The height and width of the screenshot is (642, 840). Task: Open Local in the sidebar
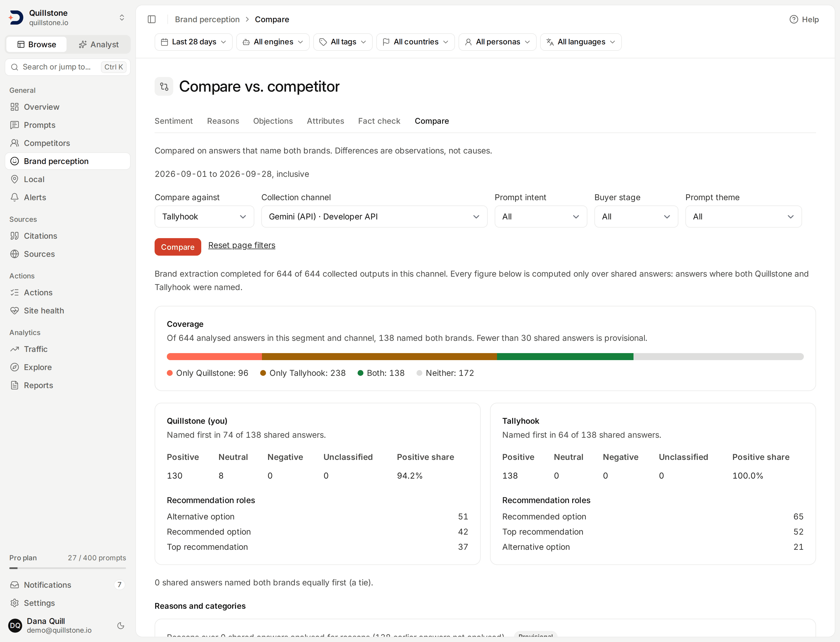[x=68, y=179]
